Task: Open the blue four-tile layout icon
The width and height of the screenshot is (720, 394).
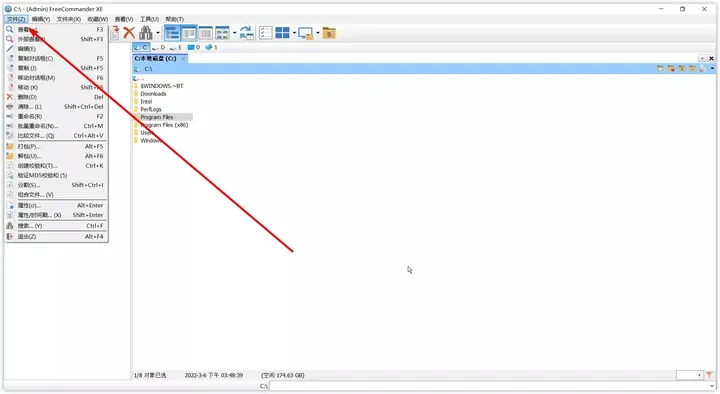Action: pos(282,33)
